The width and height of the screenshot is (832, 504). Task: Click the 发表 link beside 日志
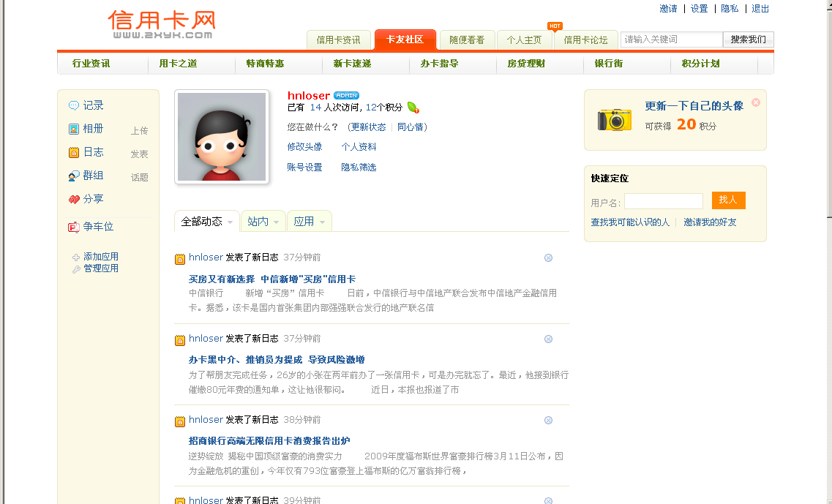140,154
